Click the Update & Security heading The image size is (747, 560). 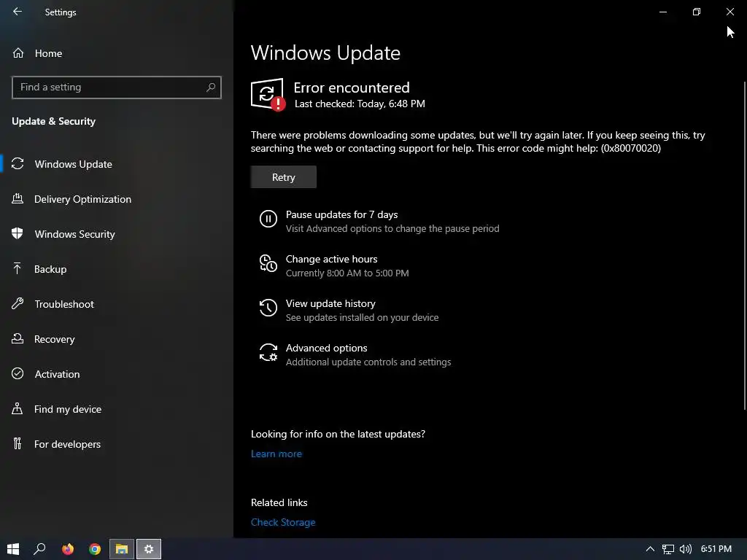click(x=53, y=121)
